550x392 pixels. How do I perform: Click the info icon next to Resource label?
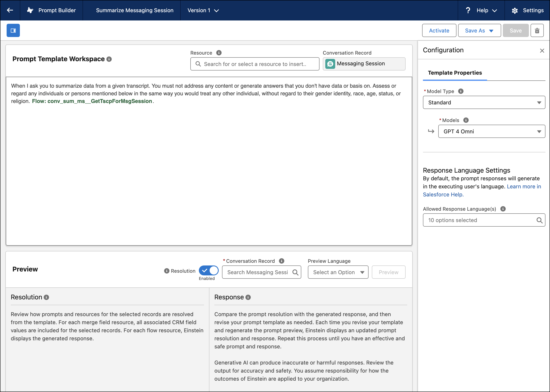coord(219,53)
